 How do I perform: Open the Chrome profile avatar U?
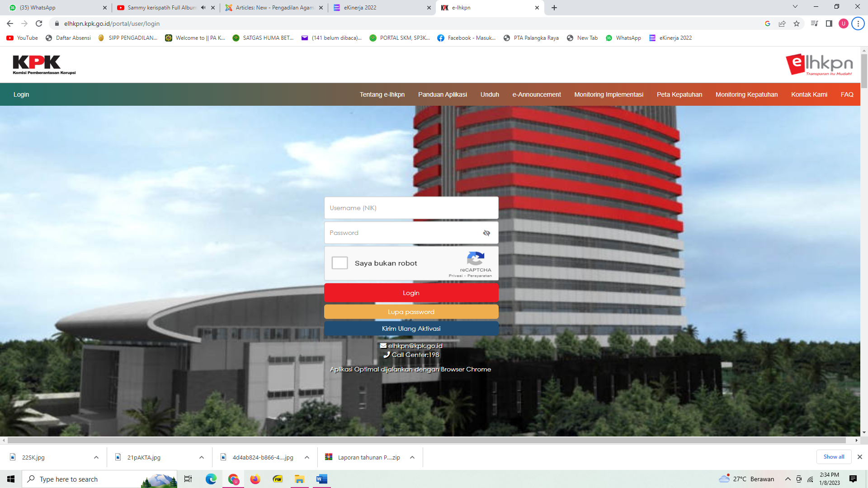844,23
